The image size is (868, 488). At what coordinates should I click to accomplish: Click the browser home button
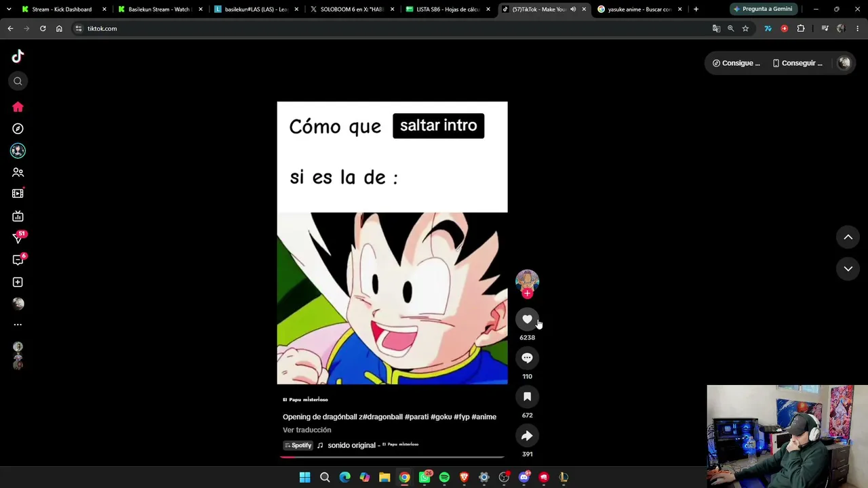[59, 28]
